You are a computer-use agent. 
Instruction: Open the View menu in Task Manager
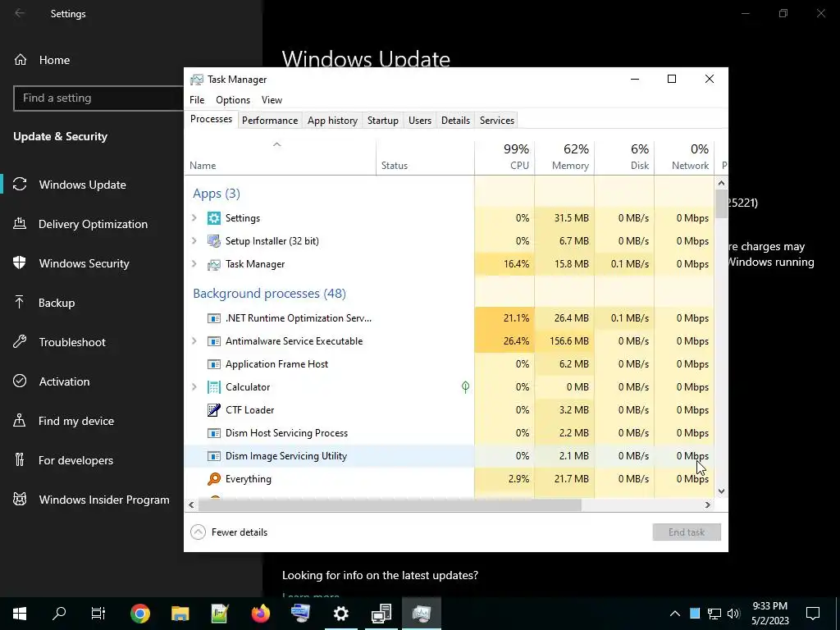click(272, 100)
